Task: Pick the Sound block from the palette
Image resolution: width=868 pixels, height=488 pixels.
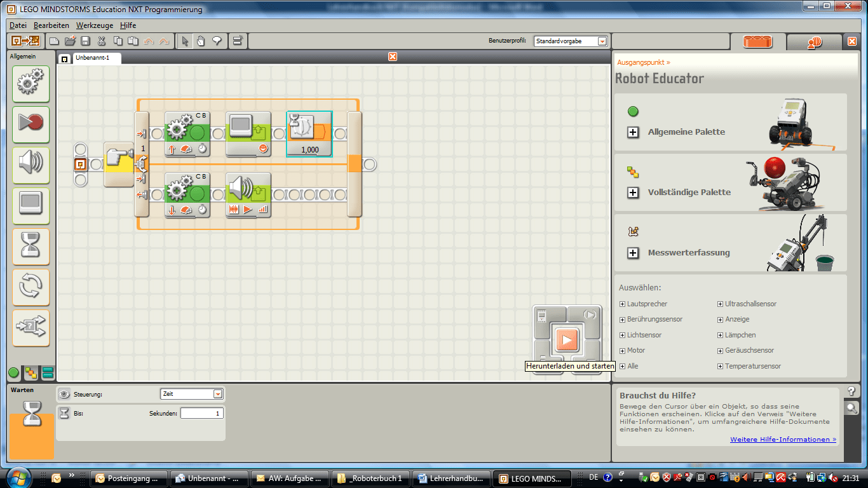Action: coord(31,164)
